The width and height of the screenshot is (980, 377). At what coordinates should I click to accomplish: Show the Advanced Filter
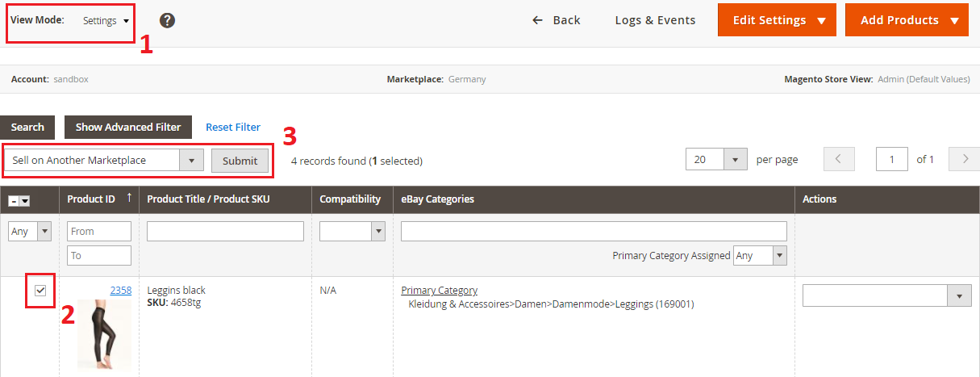click(128, 127)
